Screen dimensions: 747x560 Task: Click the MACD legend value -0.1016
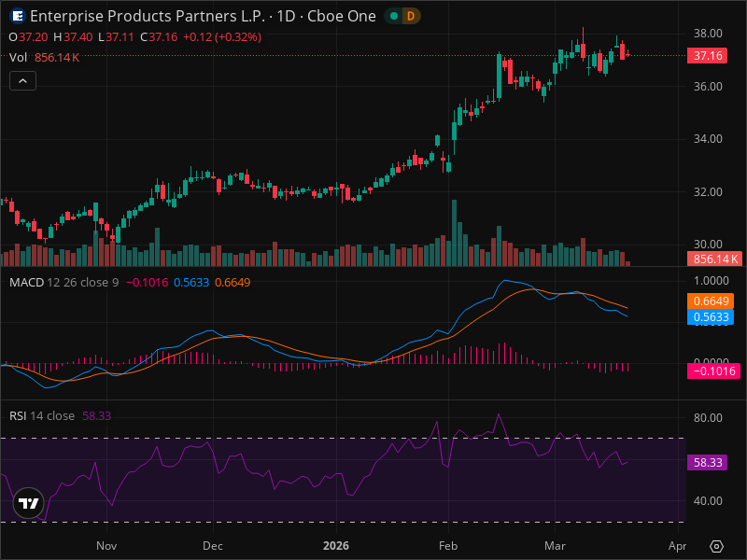148,283
